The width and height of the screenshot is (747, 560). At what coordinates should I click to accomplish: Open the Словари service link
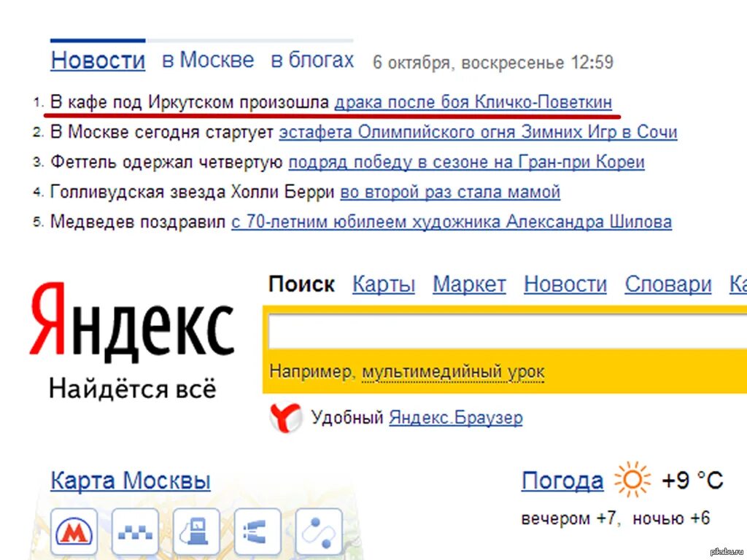(x=668, y=284)
